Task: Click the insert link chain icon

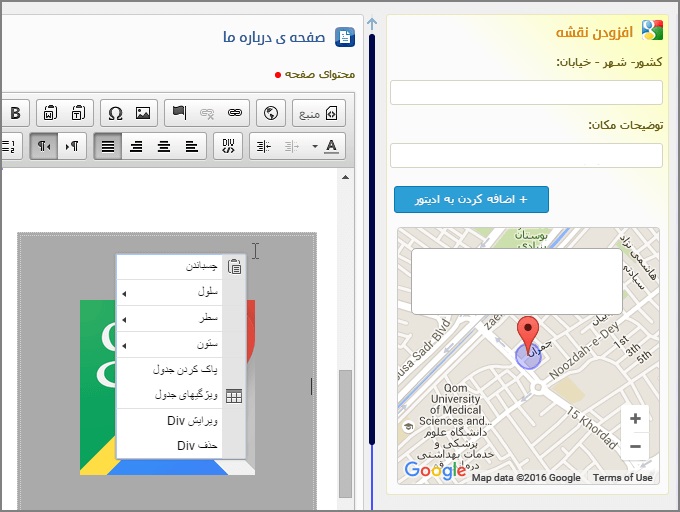Action: click(x=234, y=112)
